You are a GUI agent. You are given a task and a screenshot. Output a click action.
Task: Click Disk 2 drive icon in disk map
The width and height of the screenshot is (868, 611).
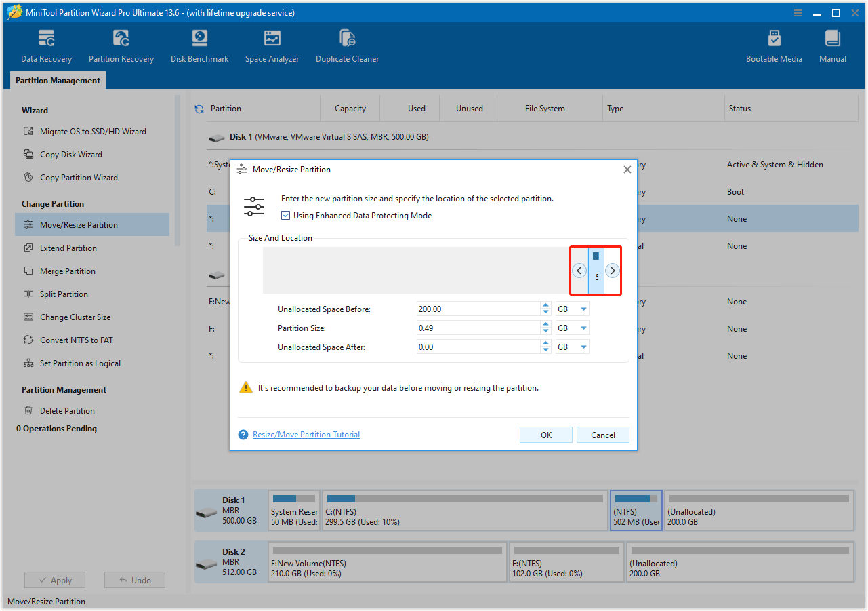[207, 564]
